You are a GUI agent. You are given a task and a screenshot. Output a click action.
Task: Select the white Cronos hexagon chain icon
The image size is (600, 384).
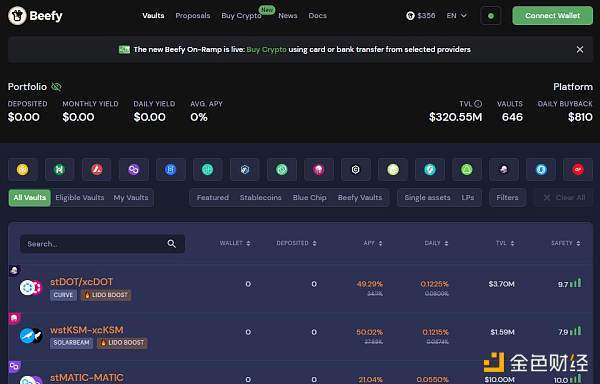click(355, 169)
